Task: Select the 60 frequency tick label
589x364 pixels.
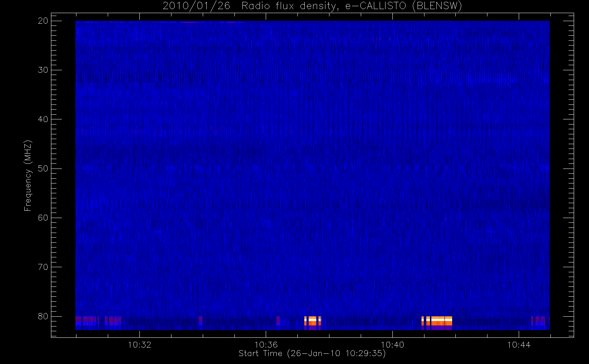Action: tap(43, 218)
